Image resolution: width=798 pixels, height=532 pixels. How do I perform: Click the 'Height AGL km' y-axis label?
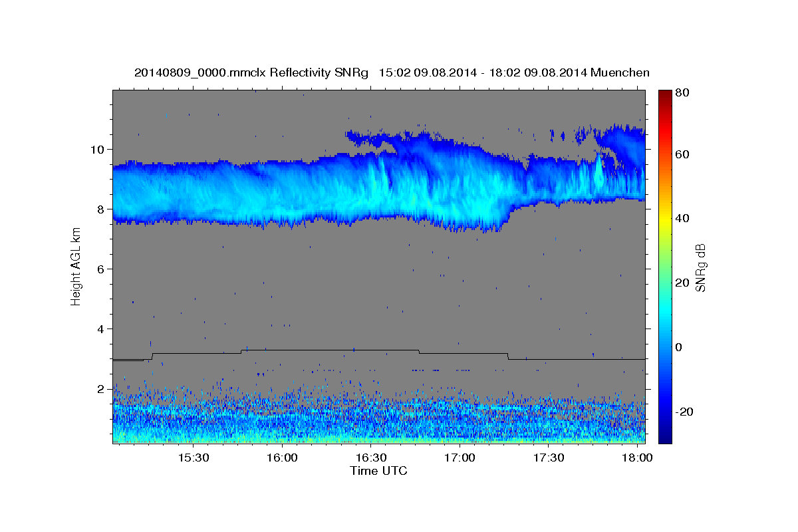tap(76, 265)
